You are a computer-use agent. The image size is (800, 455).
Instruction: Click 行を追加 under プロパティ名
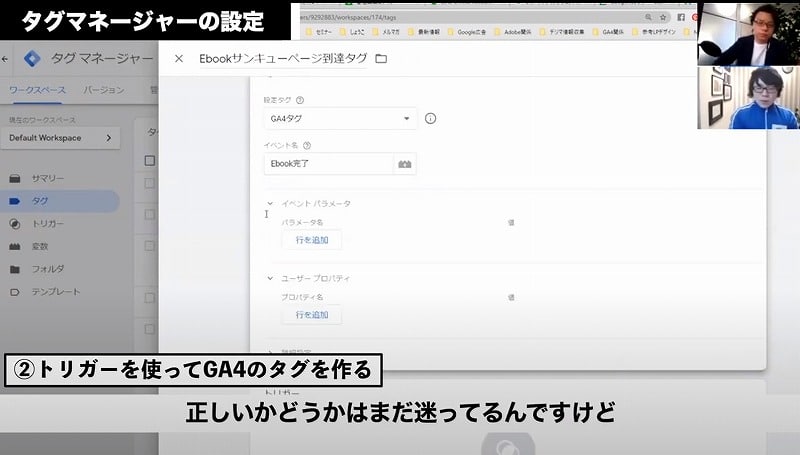click(x=312, y=315)
